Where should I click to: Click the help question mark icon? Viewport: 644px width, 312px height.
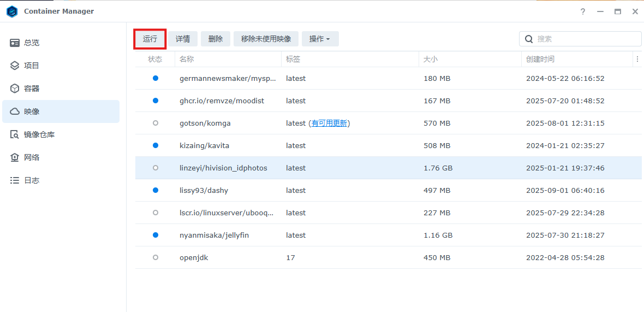click(x=583, y=11)
